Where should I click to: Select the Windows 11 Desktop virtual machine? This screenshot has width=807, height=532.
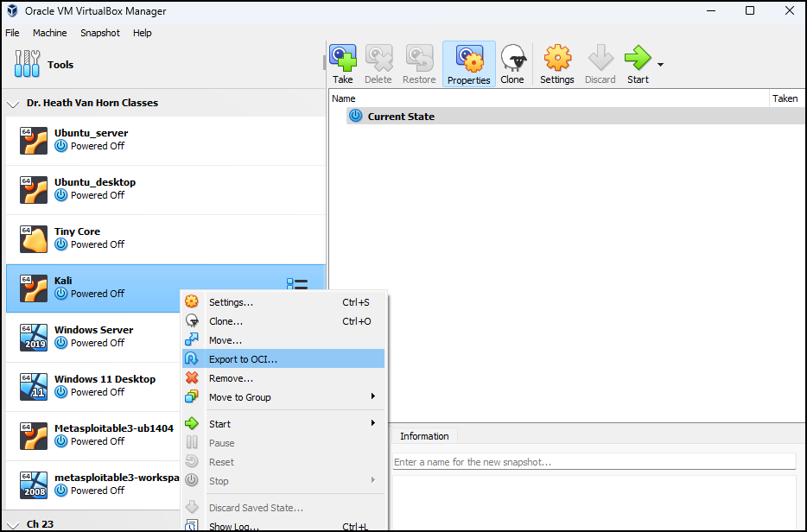(x=93, y=387)
